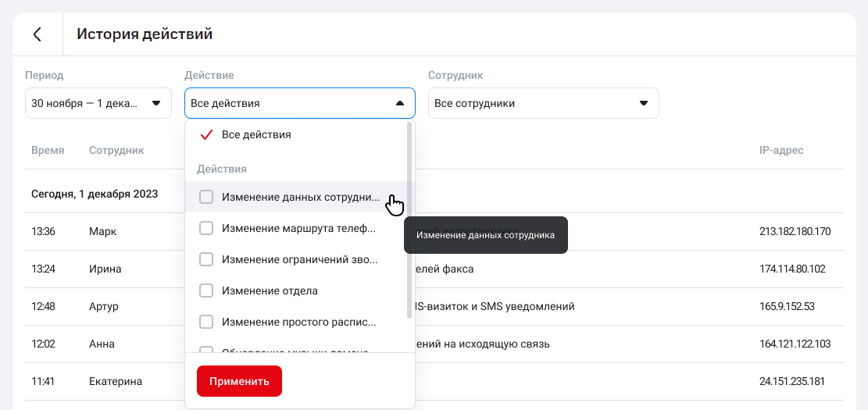Click the dropdown list scrollbar
Viewport: 868px width, 410px height.
click(x=409, y=219)
